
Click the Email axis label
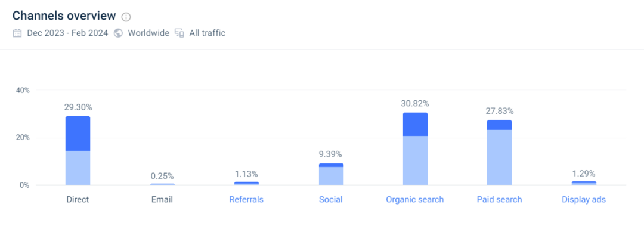point(162,200)
